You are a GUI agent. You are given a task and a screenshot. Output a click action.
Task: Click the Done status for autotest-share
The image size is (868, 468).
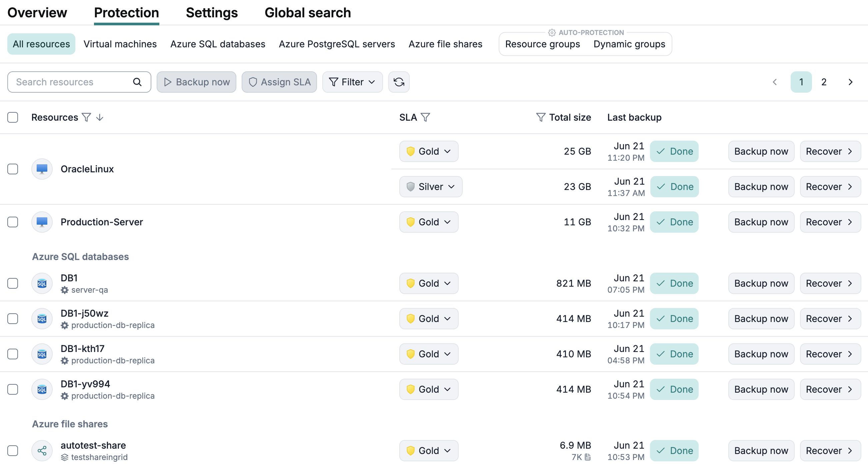tap(674, 451)
